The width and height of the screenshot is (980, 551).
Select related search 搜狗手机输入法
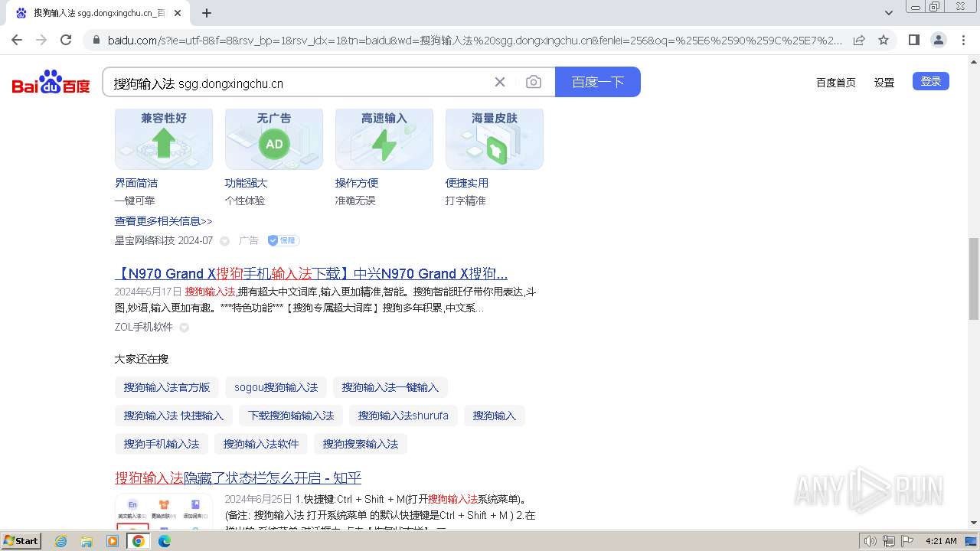tap(162, 444)
